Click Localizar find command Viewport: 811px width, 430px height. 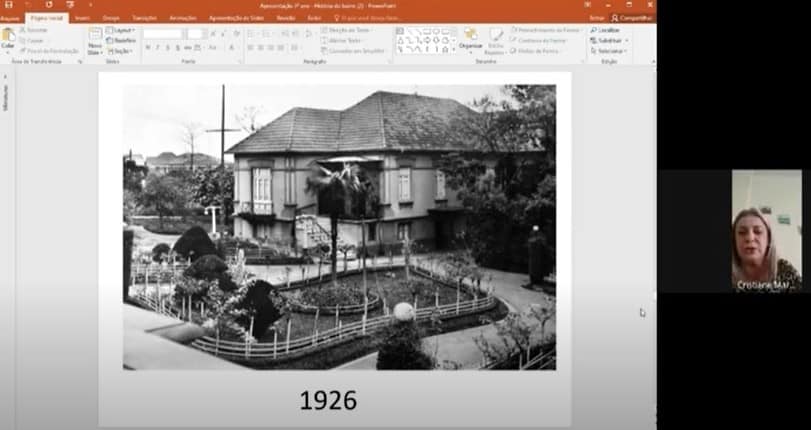pos(605,30)
